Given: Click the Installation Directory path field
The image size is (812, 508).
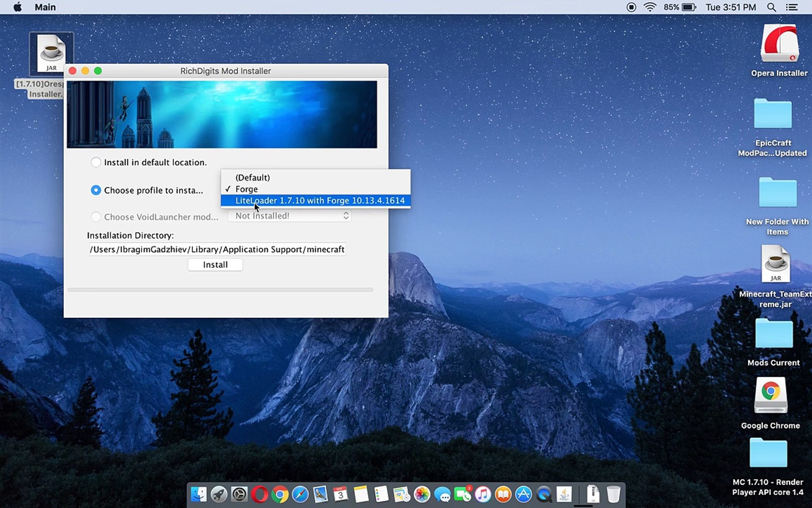Looking at the screenshot, I should (x=217, y=249).
